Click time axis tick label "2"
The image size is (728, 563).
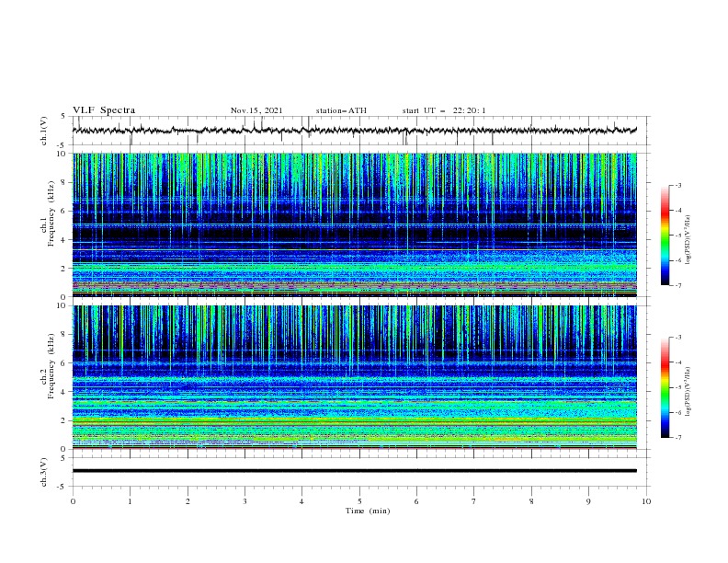coord(188,501)
